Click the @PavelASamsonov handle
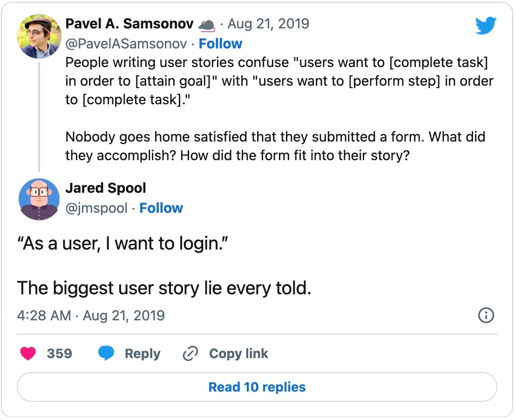The image size is (516, 420). click(x=126, y=44)
